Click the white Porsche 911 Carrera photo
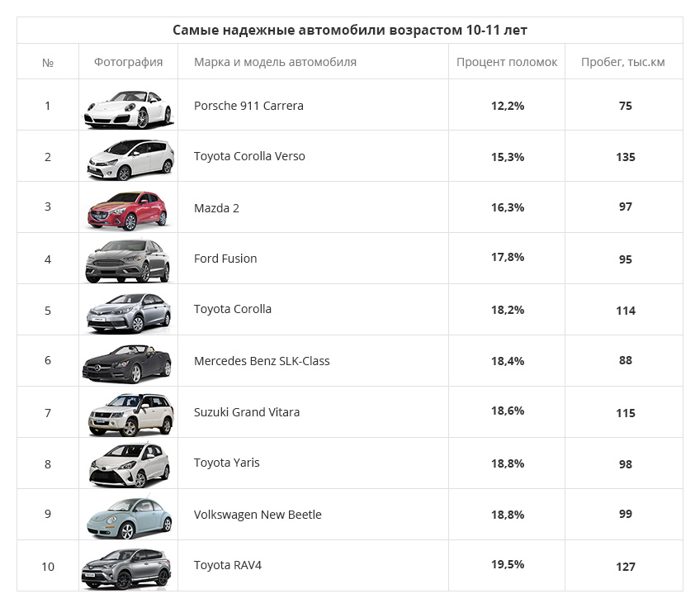 coord(128,107)
